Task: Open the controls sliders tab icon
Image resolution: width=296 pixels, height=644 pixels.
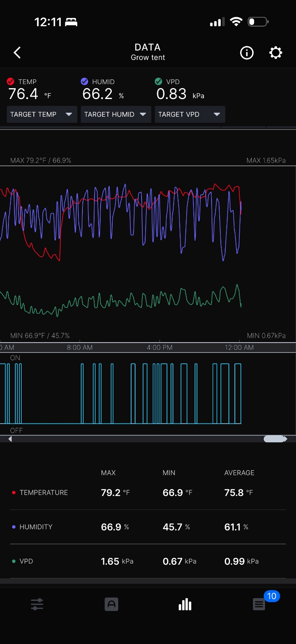Action: point(37,604)
